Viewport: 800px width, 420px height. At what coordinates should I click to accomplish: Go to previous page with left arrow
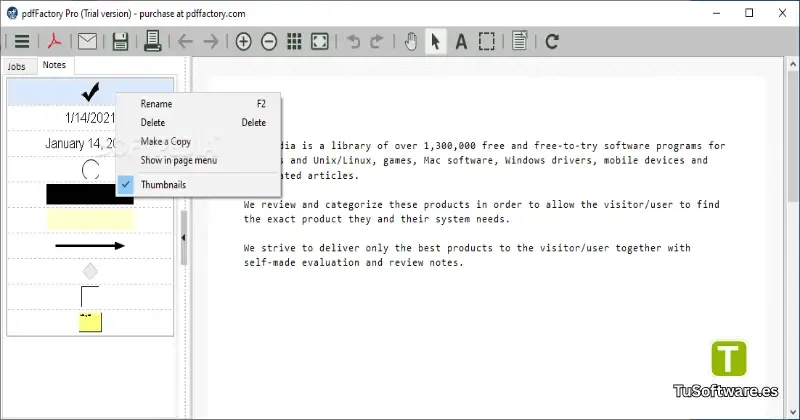185,41
